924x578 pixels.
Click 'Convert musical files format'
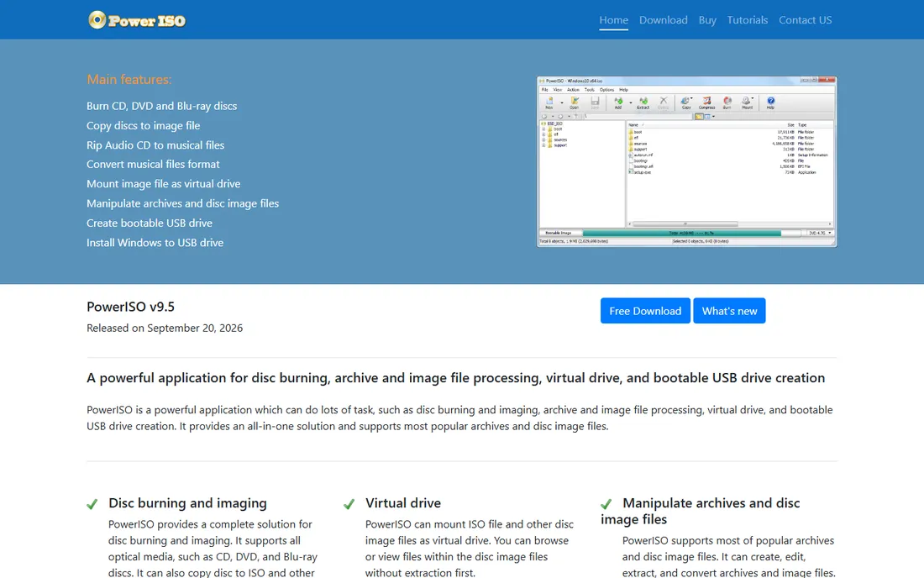153,165
